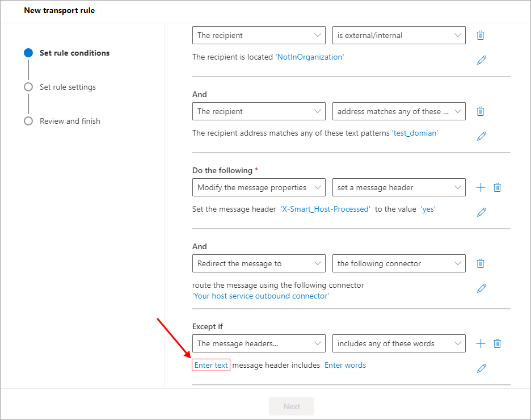Click the 'Enter text' header name link

click(211, 365)
